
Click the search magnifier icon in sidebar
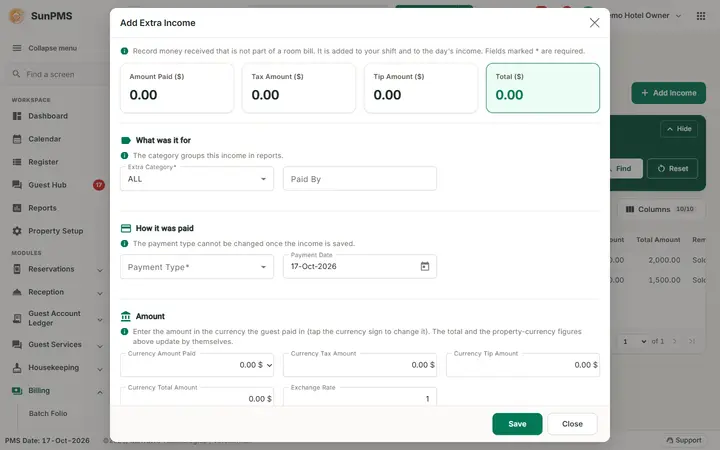point(16,74)
